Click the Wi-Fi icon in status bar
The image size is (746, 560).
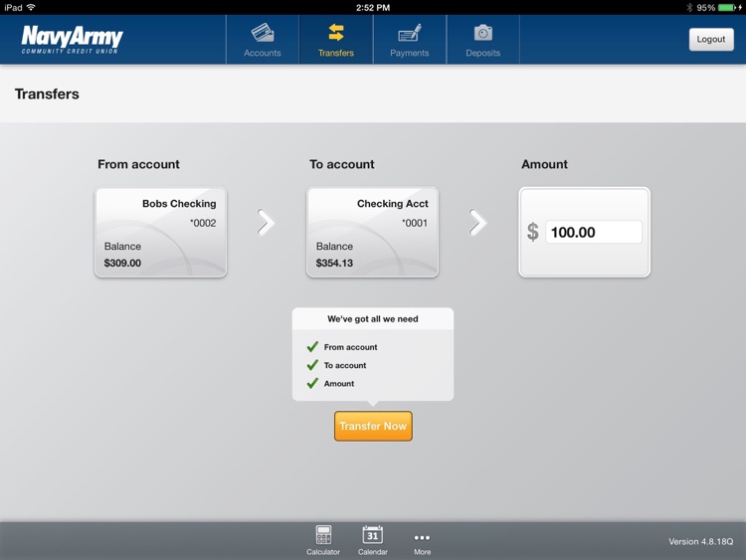point(31,7)
